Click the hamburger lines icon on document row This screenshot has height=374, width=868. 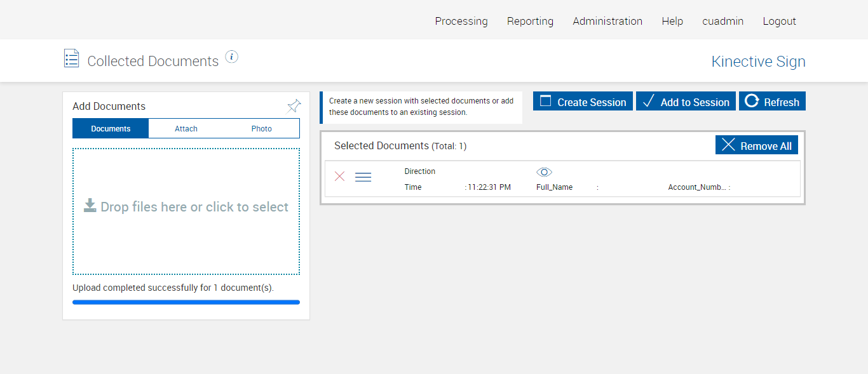363,177
